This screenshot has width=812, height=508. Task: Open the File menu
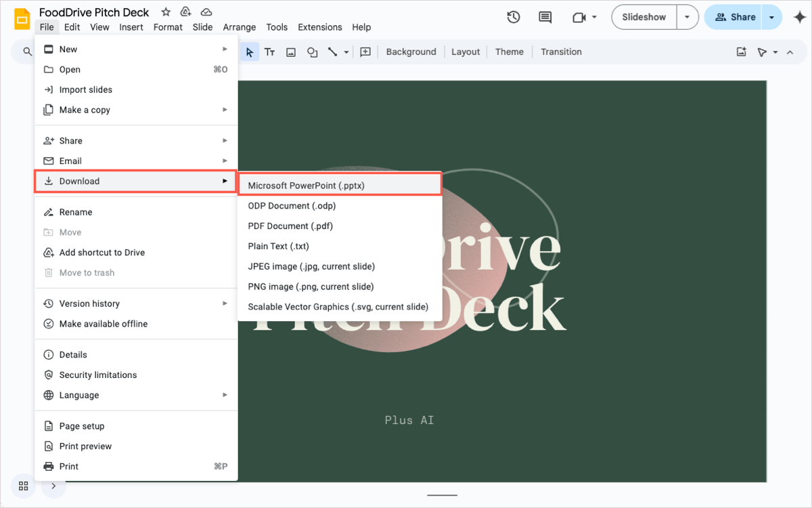[47, 27]
